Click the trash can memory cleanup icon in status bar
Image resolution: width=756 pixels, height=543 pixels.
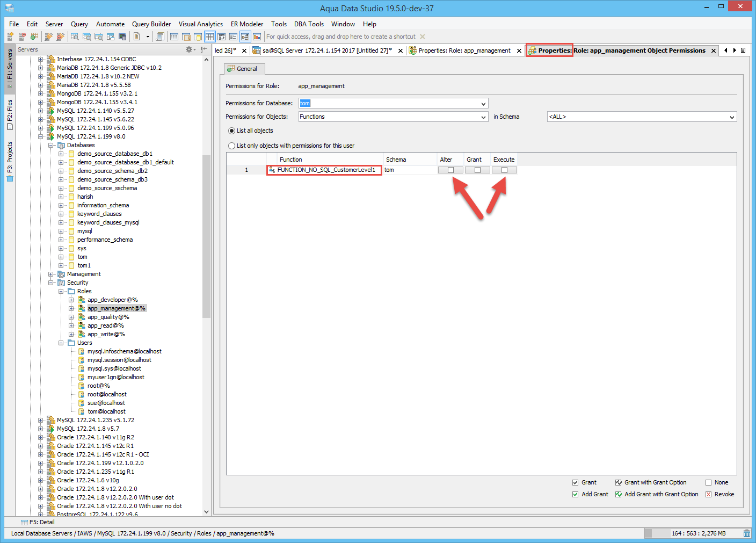click(x=747, y=533)
